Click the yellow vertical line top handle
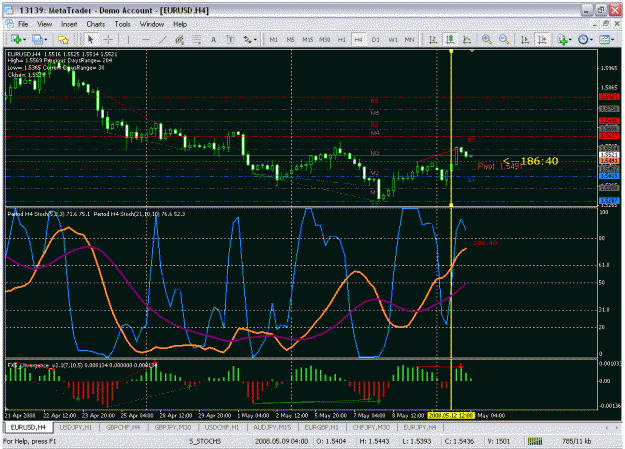This screenshot has width=625, height=449. 451,51
